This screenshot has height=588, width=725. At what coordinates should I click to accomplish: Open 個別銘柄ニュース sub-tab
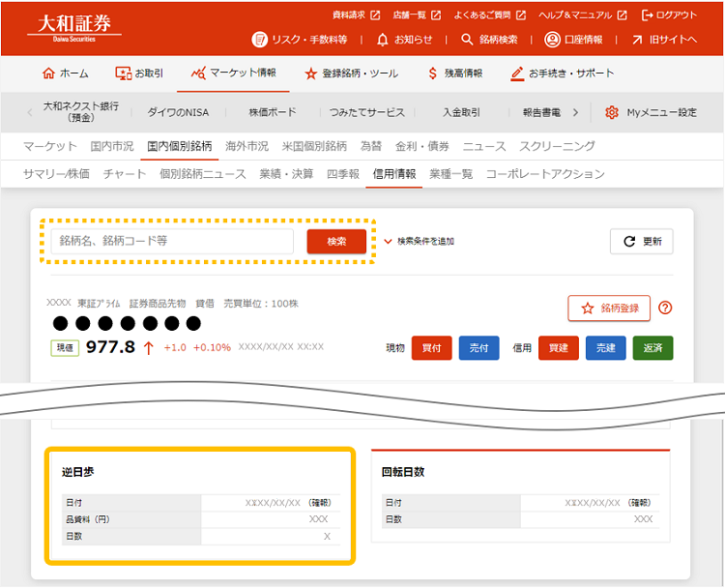203,174
